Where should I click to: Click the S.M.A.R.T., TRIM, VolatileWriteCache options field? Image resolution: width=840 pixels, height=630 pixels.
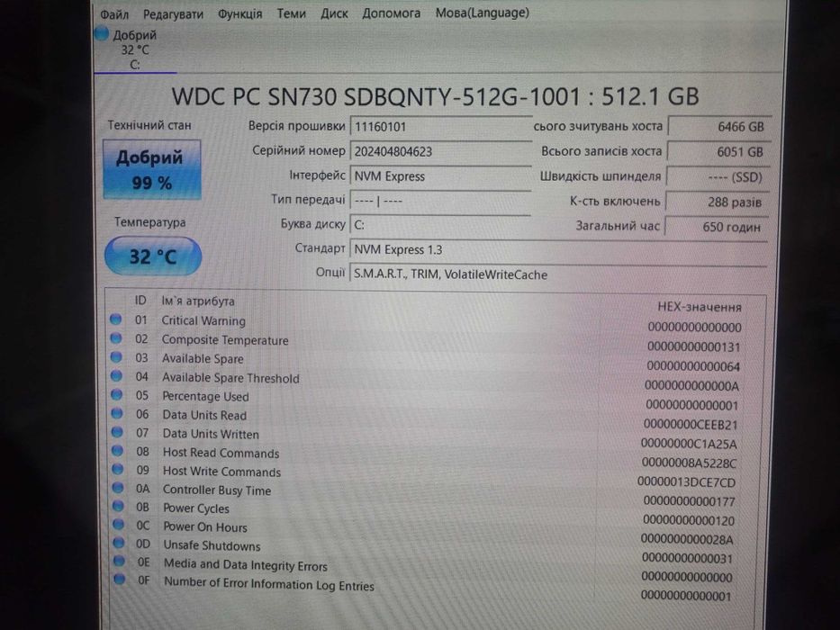[559, 274]
